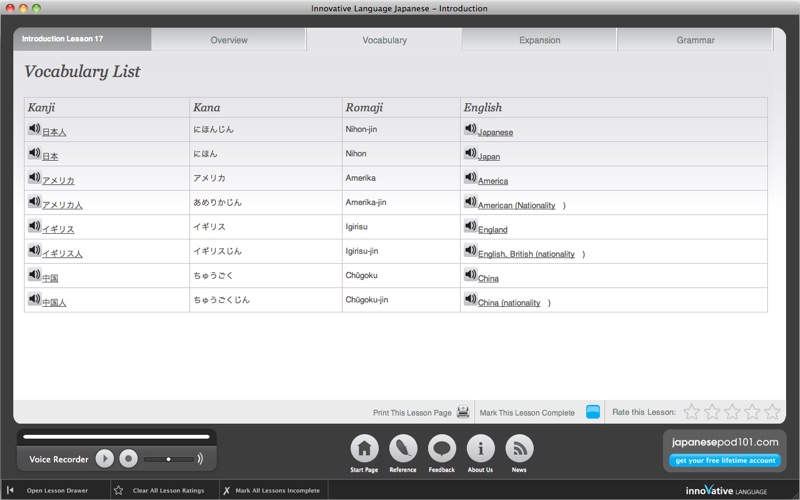Play English audio for Japanese

click(x=470, y=129)
